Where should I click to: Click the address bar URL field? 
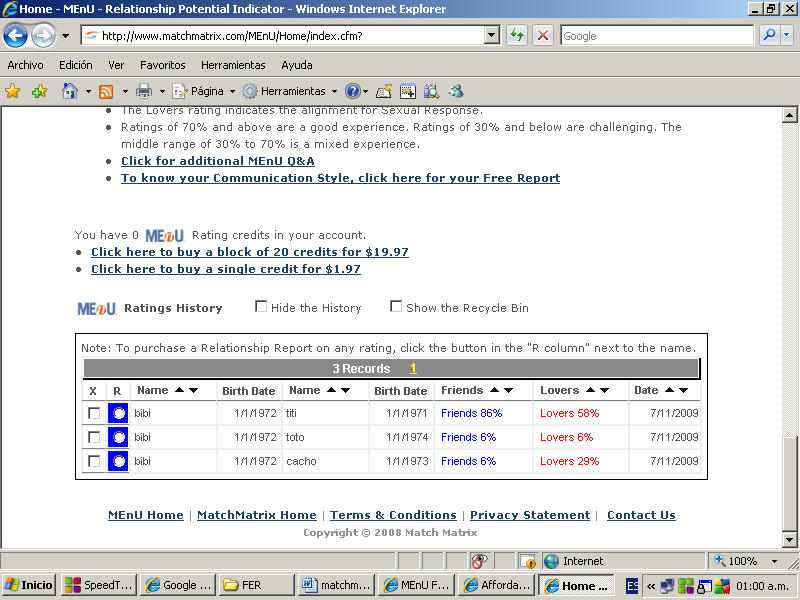click(x=283, y=36)
